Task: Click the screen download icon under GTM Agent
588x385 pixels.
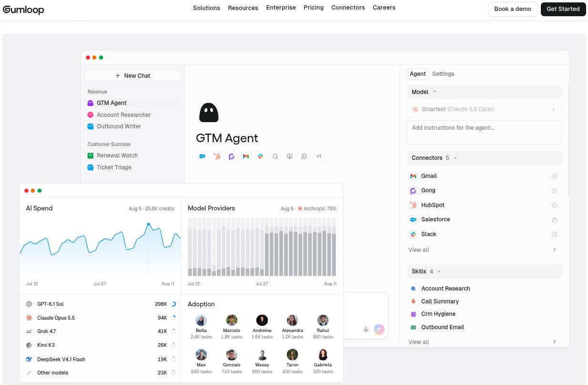Action: tap(290, 156)
